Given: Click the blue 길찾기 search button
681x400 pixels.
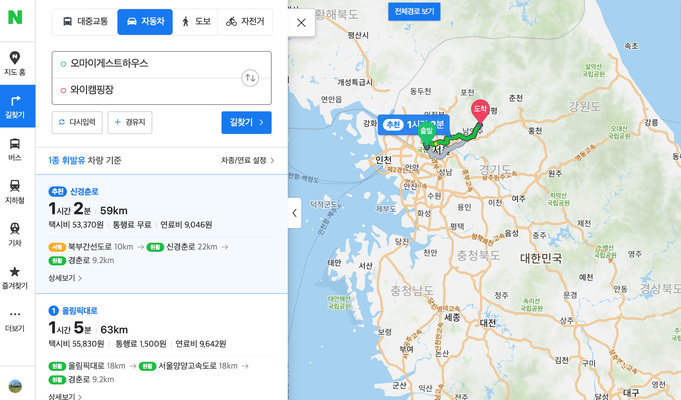Looking at the screenshot, I should [x=246, y=122].
